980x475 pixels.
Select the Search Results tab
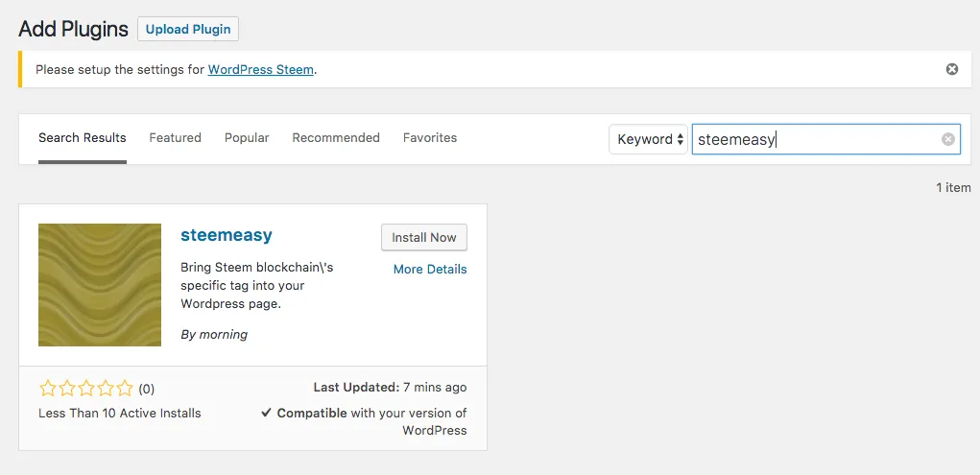pos(83,138)
